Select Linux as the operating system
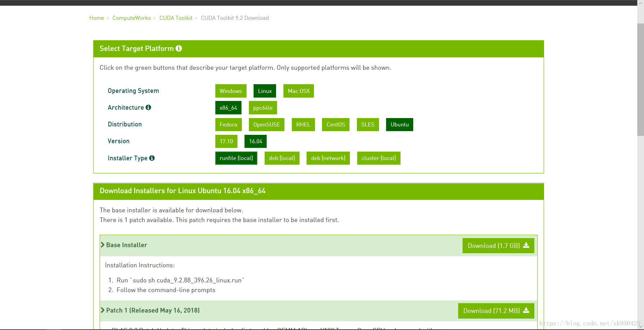 [265, 91]
